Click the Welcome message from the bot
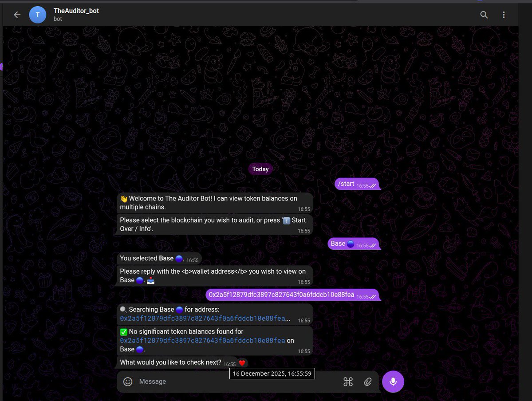 point(213,202)
